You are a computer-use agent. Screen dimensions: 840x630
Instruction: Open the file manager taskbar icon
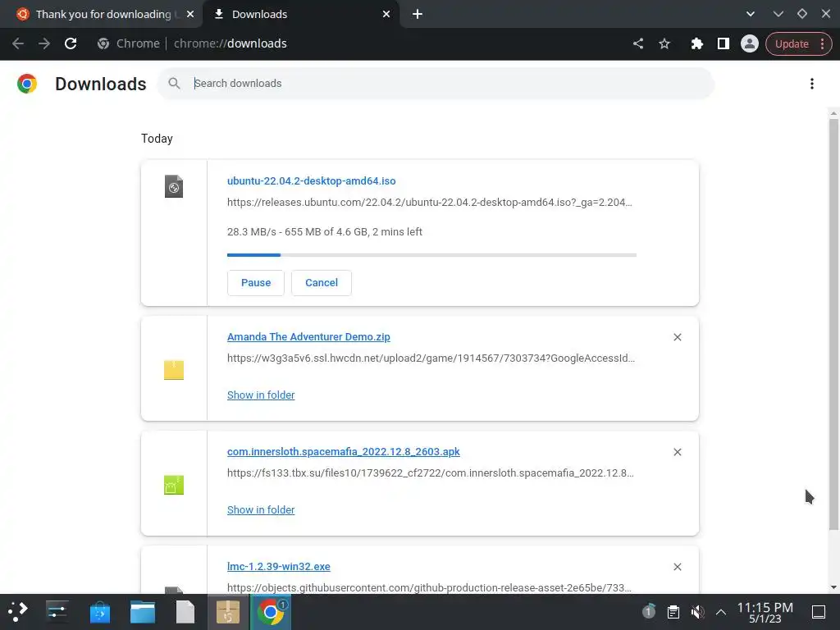tap(143, 612)
